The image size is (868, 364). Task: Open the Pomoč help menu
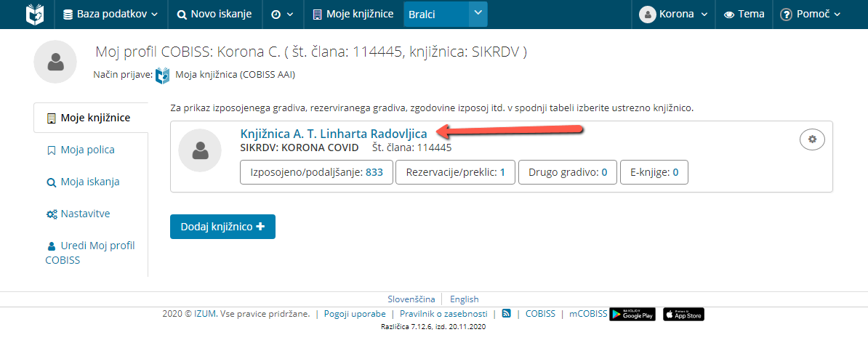pyautogui.click(x=810, y=15)
